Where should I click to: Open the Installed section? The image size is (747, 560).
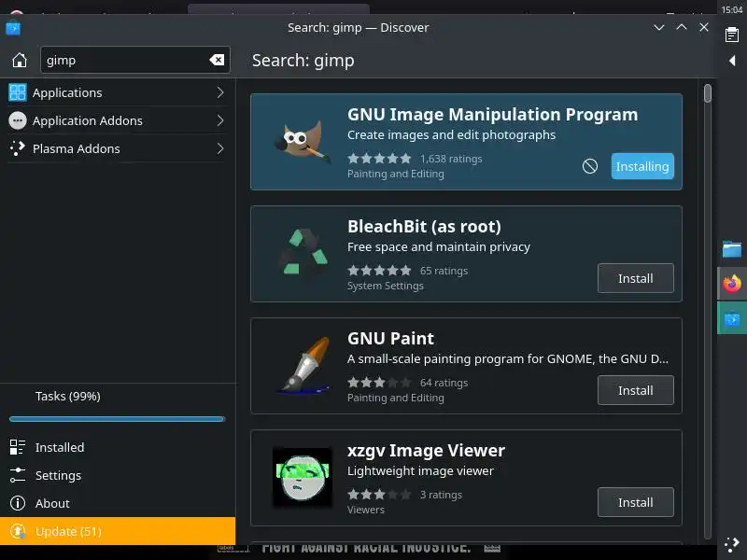pos(118,447)
